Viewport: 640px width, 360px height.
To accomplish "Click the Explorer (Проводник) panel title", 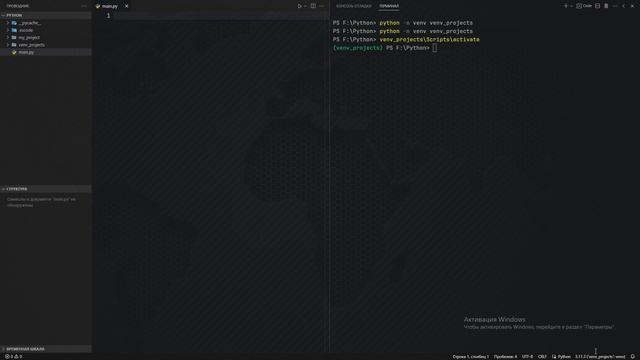I will tap(18, 6).
